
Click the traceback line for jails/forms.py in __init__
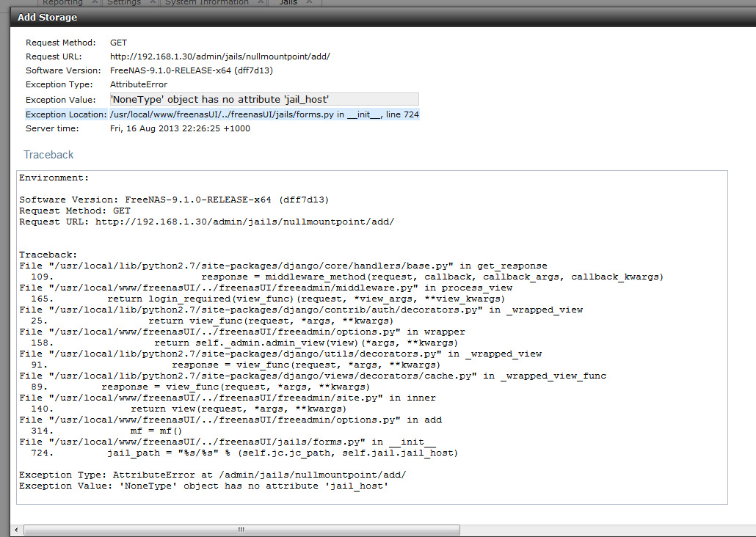228,442
